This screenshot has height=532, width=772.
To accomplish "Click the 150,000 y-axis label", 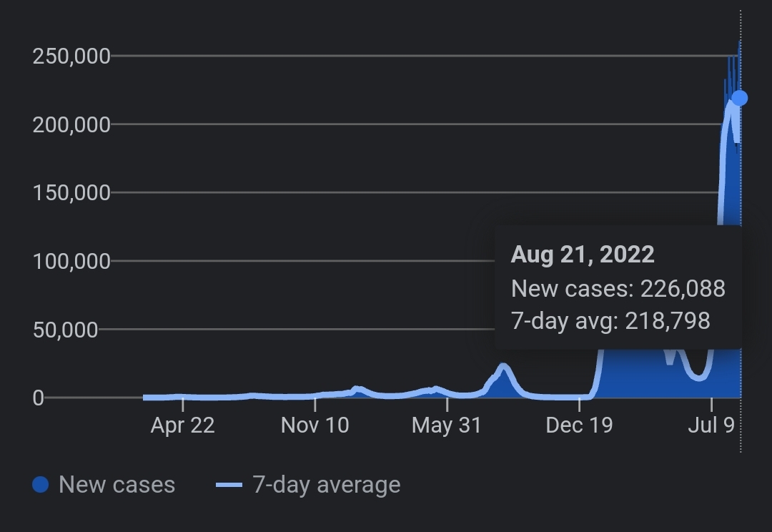I will click(71, 192).
